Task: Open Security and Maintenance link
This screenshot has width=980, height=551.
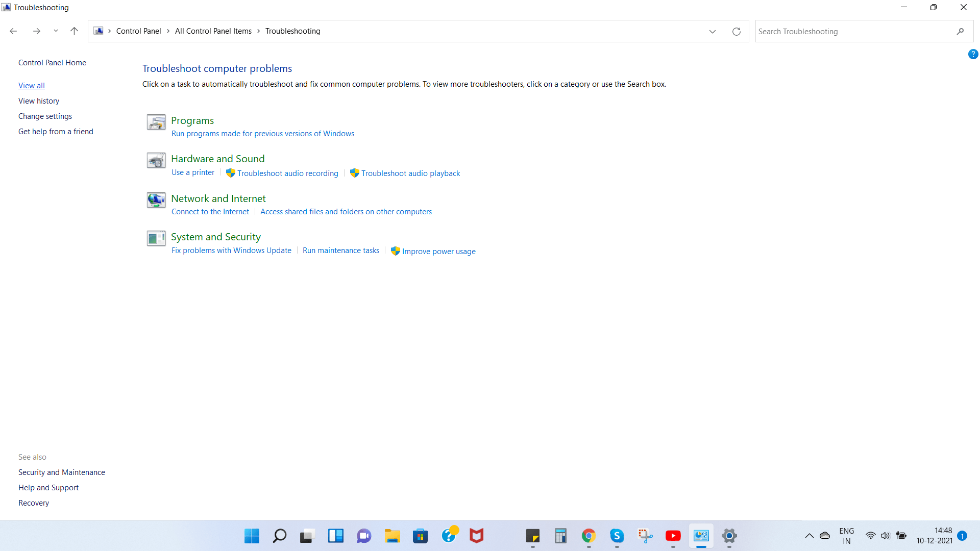Action: pyautogui.click(x=61, y=471)
